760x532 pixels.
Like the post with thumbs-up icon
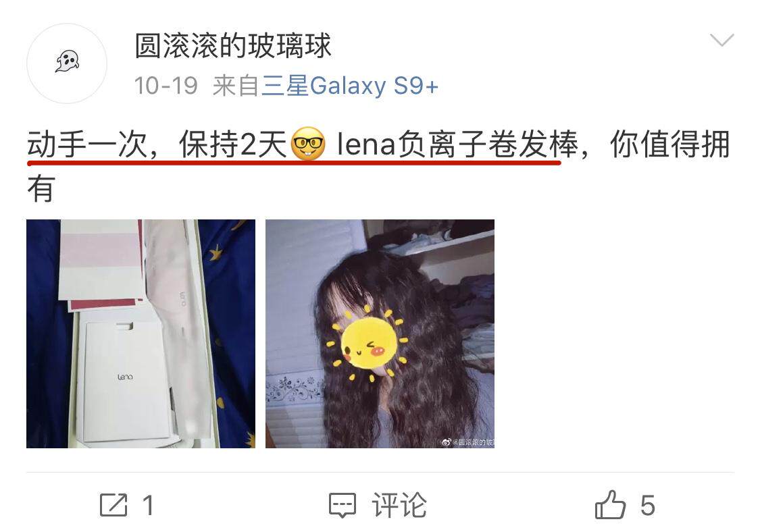click(610, 504)
